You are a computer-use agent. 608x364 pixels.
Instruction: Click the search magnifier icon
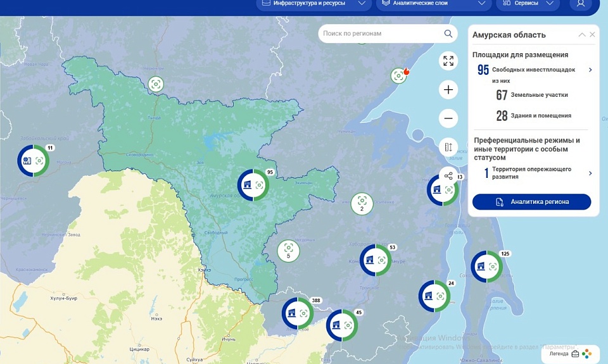pos(448,34)
